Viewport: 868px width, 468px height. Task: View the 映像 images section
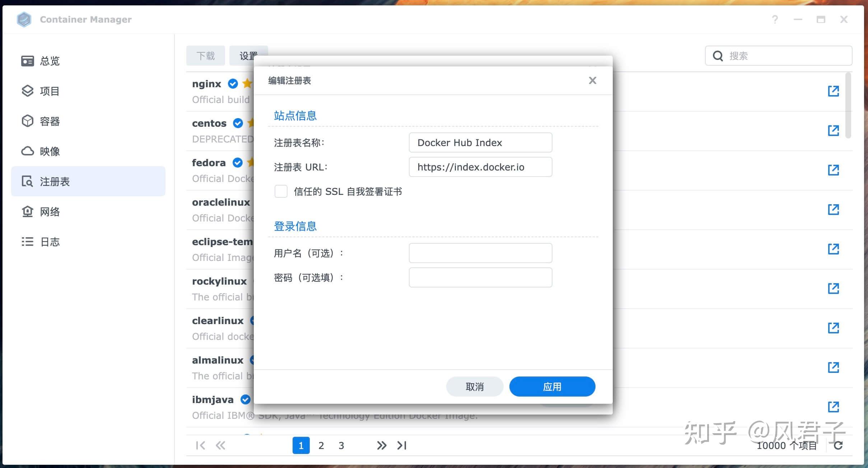pos(50,151)
